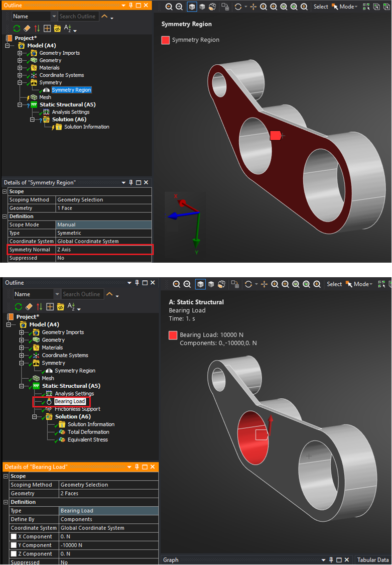392x565 pixels.
Task: Collapse Solution (A6) node in Bearing Load window tree
Action: pyautogui.click(x=35, y=417)
